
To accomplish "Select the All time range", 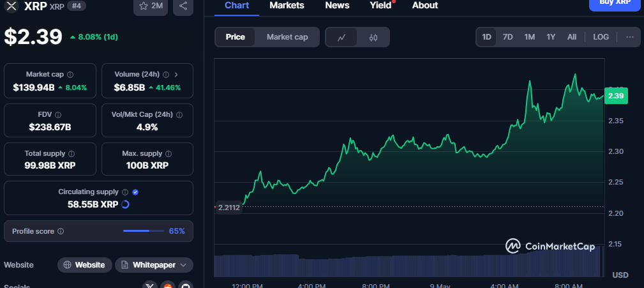I will tap(572, 37).
